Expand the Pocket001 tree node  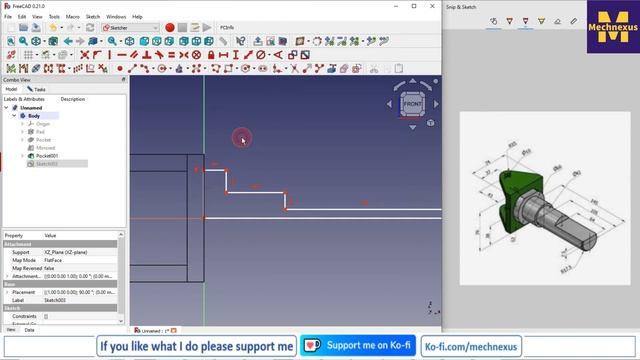tap(22, 156)
